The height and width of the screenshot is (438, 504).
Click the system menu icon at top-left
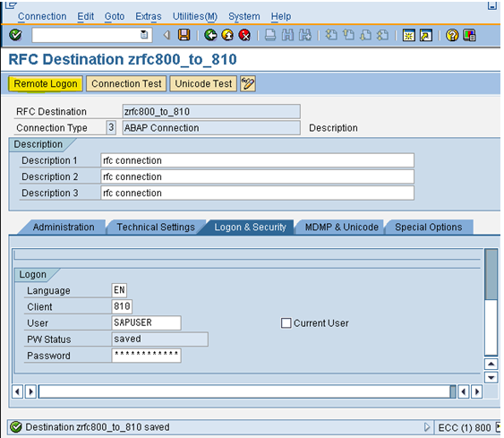12,4
